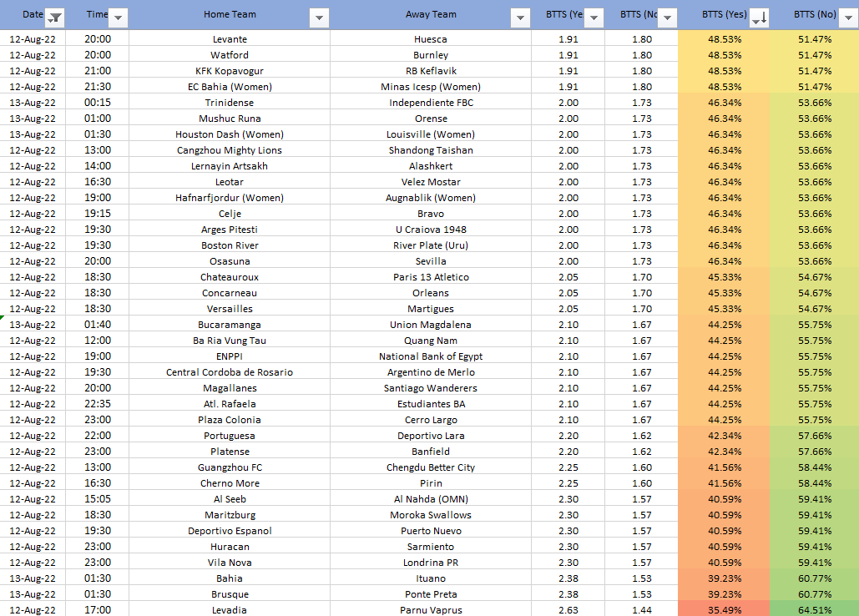859x616 pixels.
Task: Select the EC Bahia (Women) cell
Action: pyautogui.click(x=230, y=87)
